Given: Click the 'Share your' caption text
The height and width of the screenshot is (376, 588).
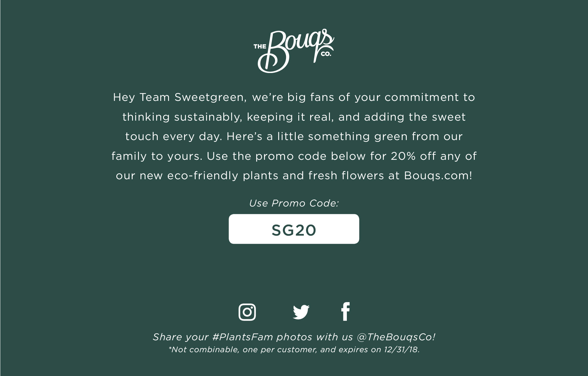Looking at the screenshot, I should click(180, 337).
